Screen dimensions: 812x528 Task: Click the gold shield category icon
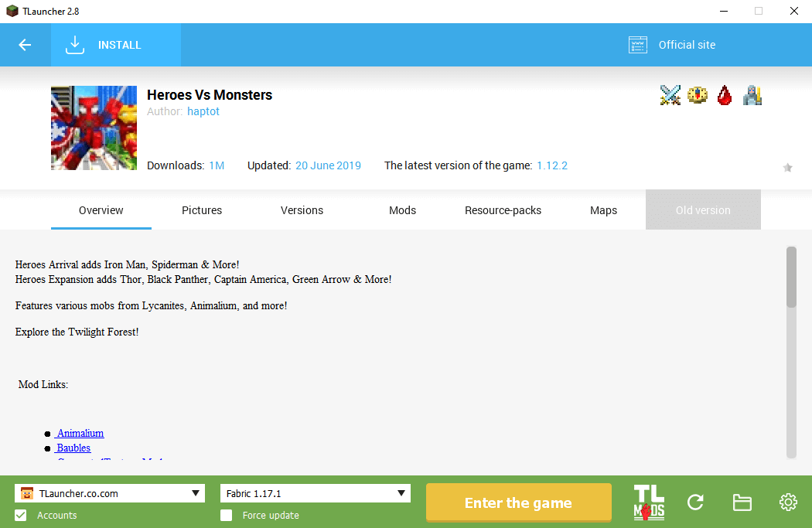697,95
